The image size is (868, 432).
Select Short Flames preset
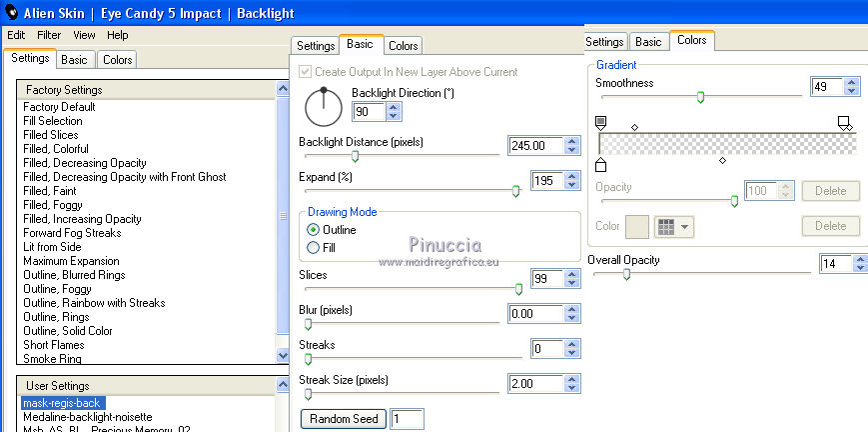[x=54, y=344]
